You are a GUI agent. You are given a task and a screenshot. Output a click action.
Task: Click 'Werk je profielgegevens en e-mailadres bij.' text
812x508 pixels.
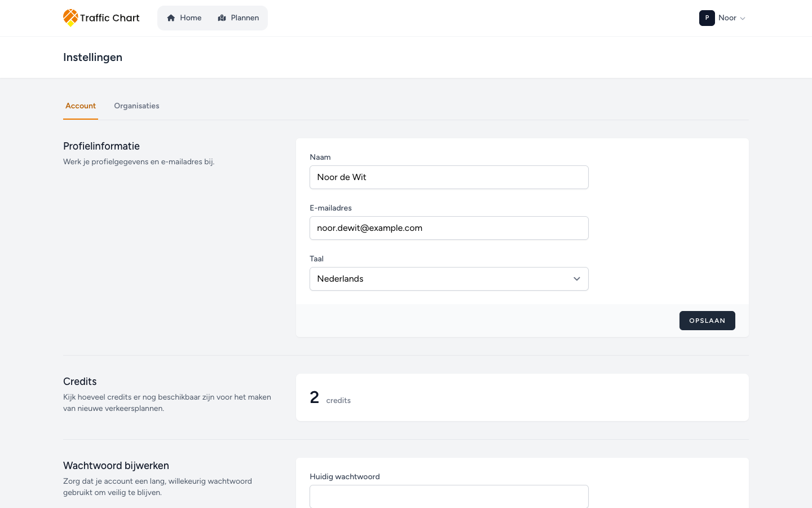click(x=139, y=162)
